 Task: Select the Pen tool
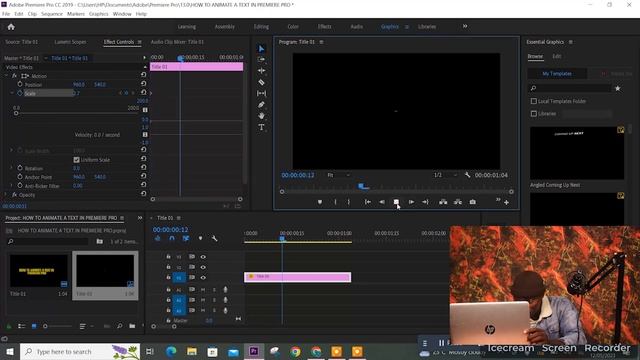coord(261,105)
